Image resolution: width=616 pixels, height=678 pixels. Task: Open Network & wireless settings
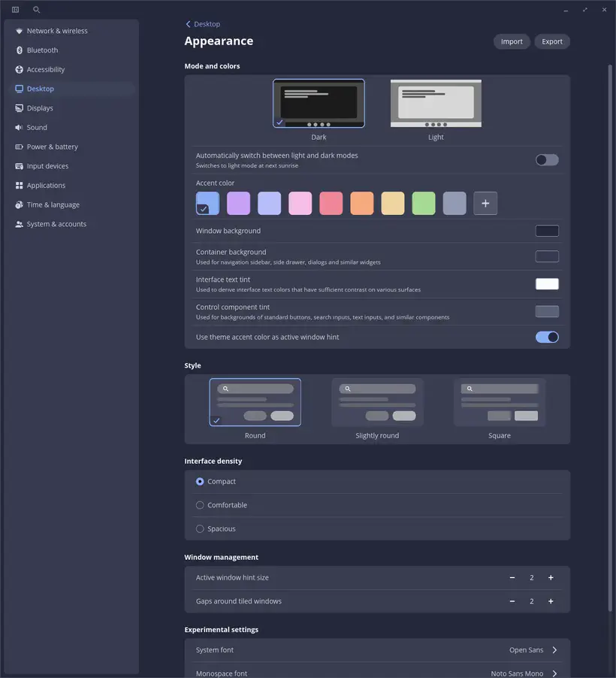coord(57,31)
